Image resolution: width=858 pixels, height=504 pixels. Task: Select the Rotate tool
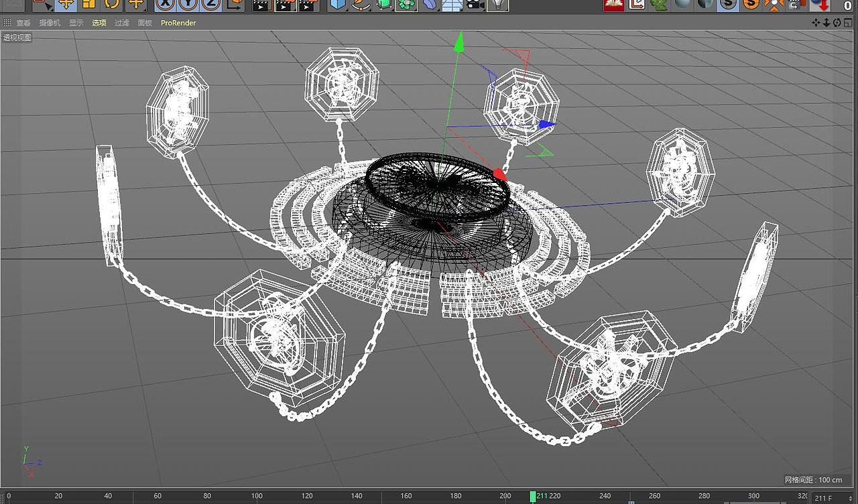112,5
